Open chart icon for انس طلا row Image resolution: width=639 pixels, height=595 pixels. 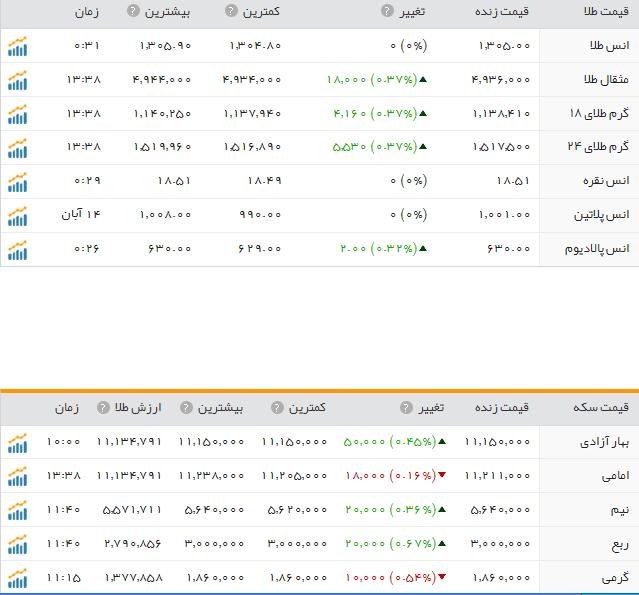pyautogui.click(x=17, y=46)
